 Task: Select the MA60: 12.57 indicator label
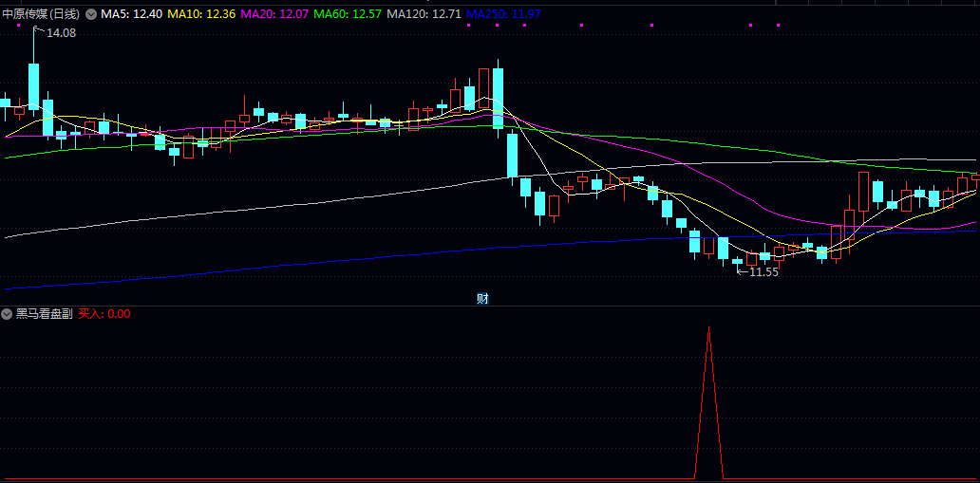pyautogui.click(x=348, y=14)
